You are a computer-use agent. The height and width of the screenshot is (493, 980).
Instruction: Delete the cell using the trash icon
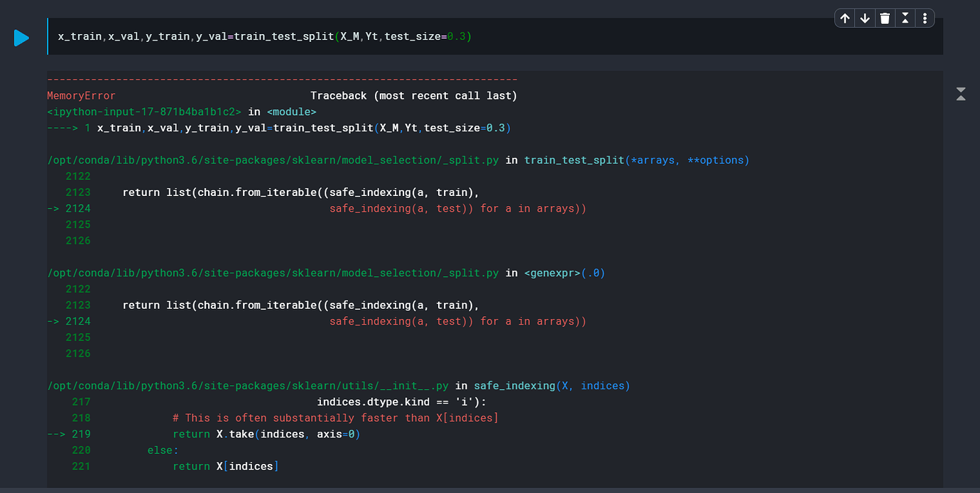click(885, 18)
